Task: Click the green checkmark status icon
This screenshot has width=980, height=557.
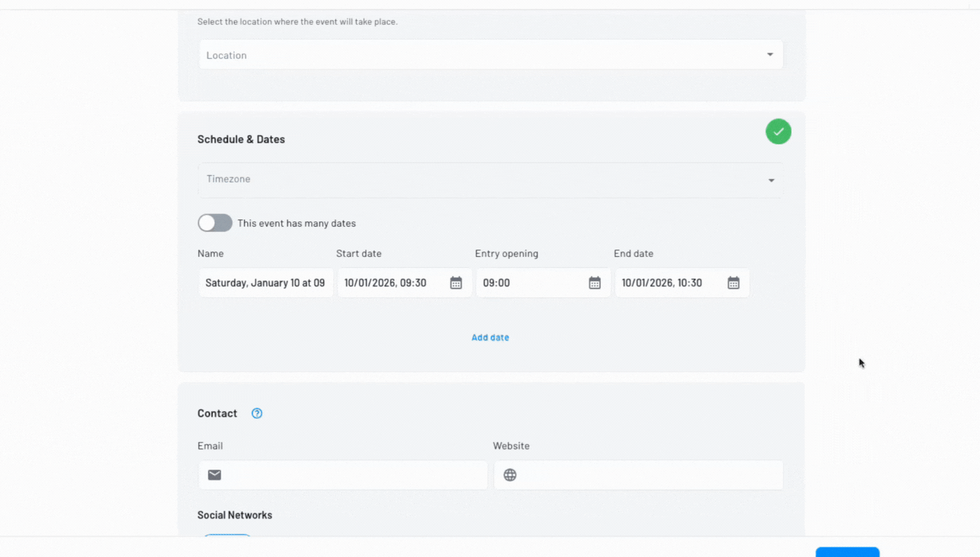Action: pyautogui.click(x=778, y=132)
